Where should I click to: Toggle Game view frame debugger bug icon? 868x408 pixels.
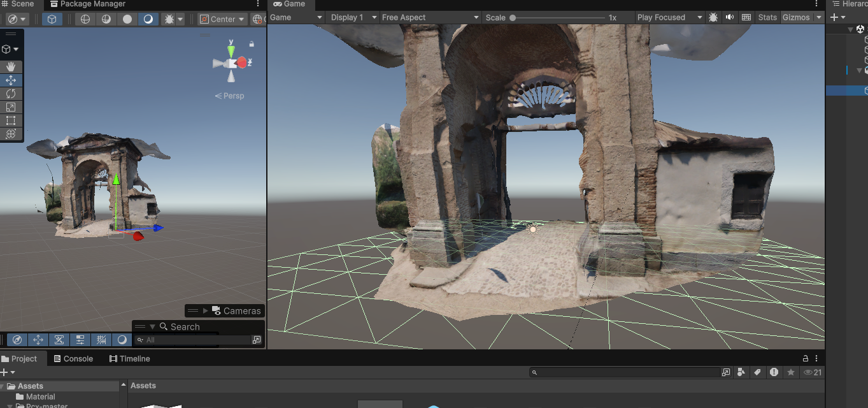(713, 17)
